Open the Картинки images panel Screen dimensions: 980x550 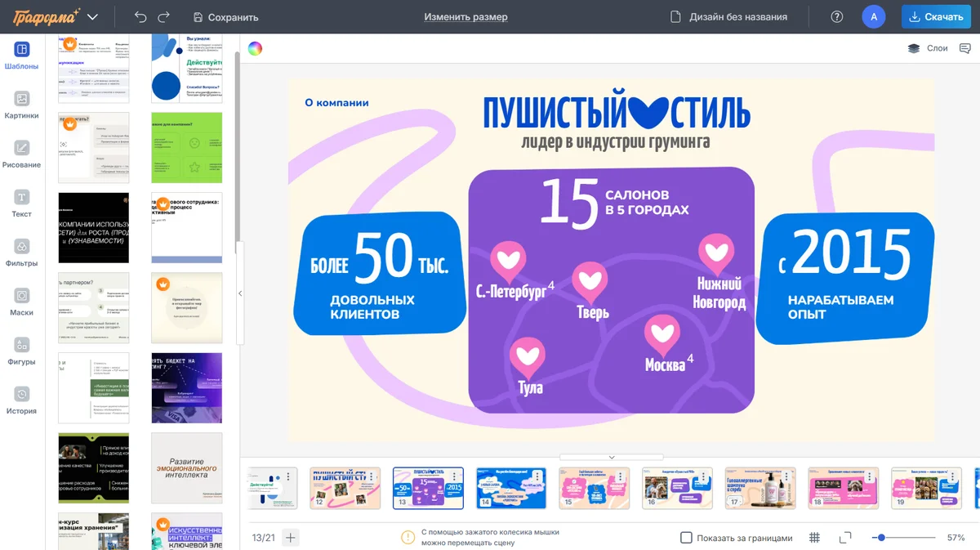(21, 105)
